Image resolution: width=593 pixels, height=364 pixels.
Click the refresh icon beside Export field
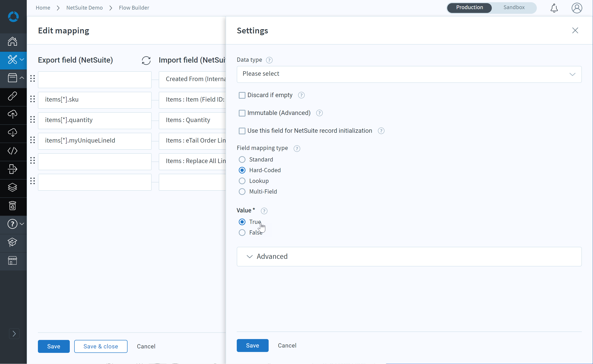(x=146, y=60)
